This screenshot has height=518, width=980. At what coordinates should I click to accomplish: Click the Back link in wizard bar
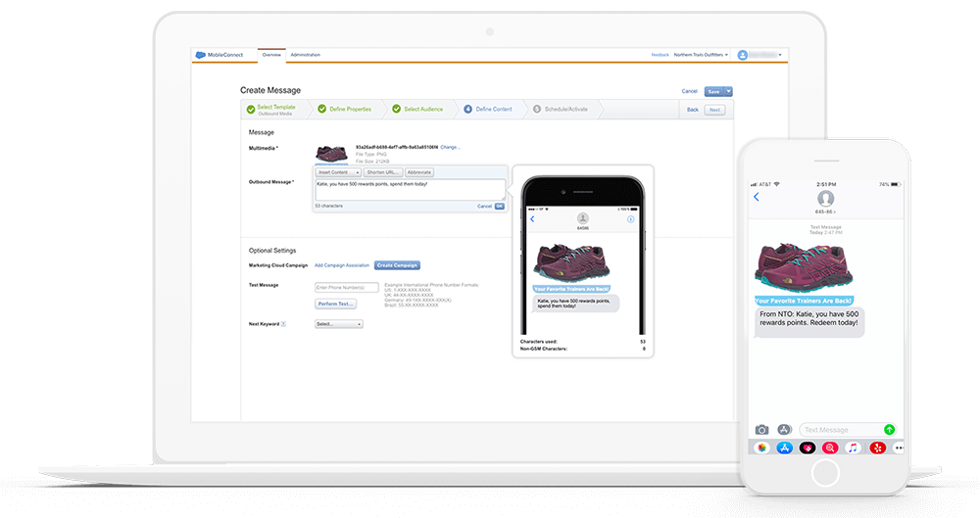693,110
